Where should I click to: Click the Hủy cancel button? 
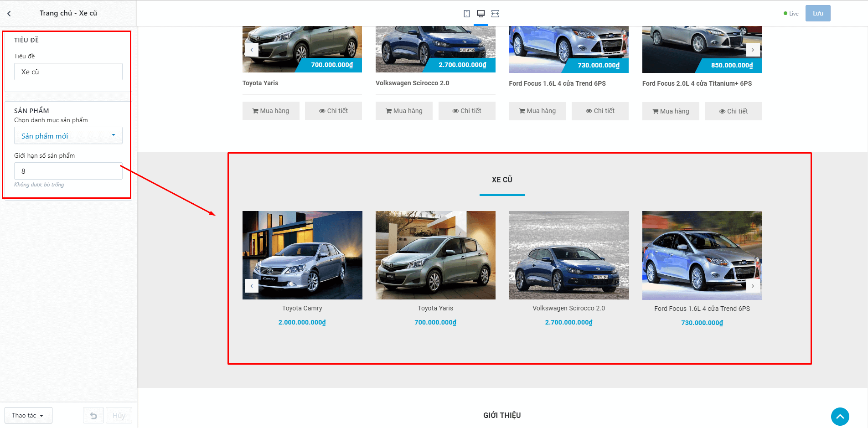point(119,415)
